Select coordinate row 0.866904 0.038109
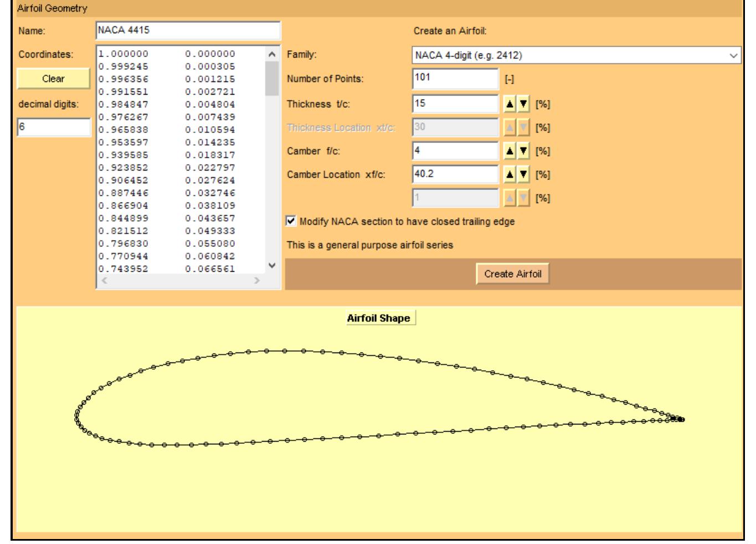Image resolution: width=756 pixels, height=544 pixels. pyautogui.click(x=167, y=205)
